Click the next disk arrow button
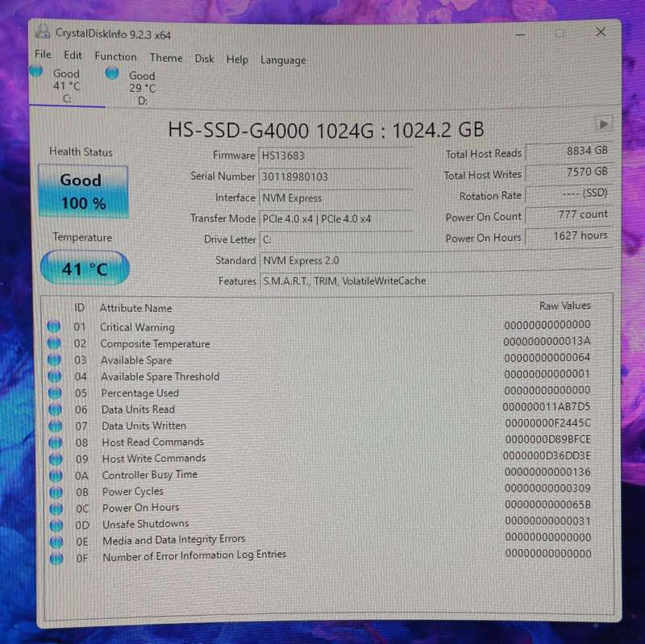This screenshot has width=645, height=644. coord(603,124)
